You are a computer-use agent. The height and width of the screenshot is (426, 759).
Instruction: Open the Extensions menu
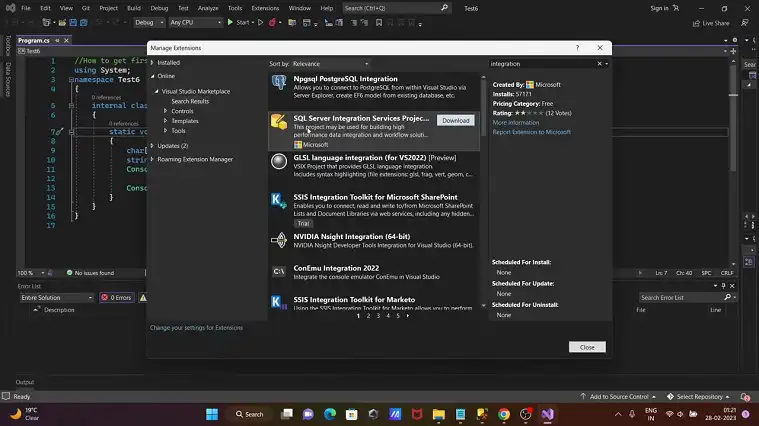[x=265, y=8]
